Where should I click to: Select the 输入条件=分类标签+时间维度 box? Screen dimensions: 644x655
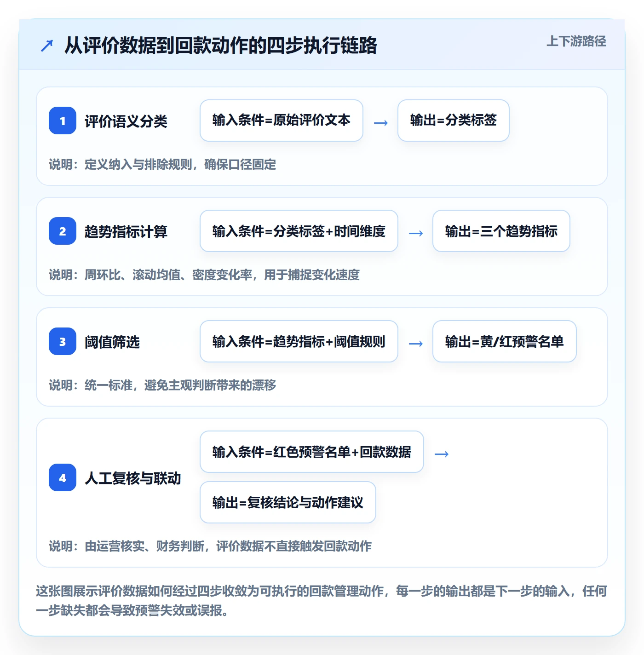(299, 231)
